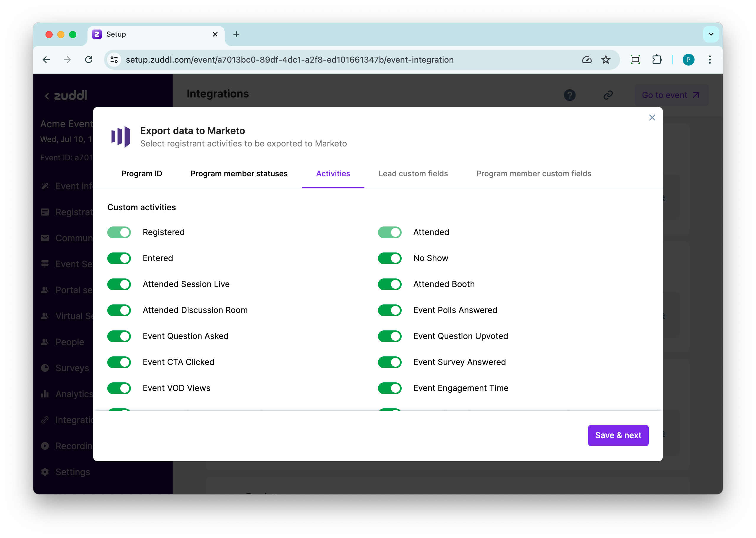The width and height of the screenshot is (756, 538).
Task: Turn off Event Polls Answered toggle
Action: 389,310
